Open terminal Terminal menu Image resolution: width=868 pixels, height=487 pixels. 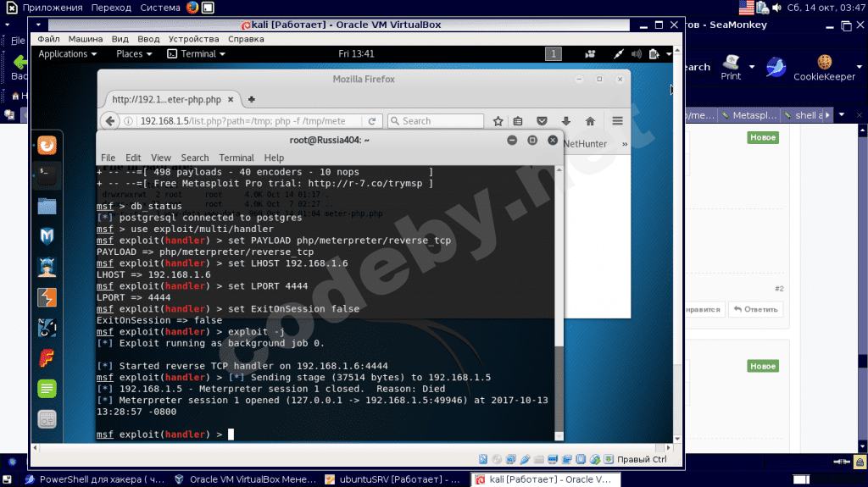coord(236,158)
